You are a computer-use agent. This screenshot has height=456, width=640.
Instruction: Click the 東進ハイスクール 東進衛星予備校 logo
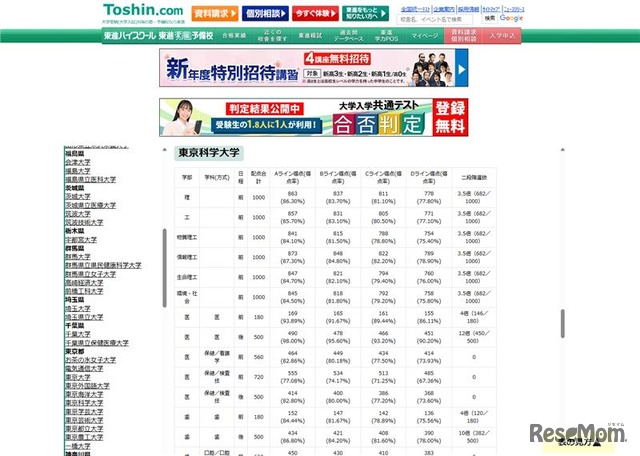coord(159,36)
